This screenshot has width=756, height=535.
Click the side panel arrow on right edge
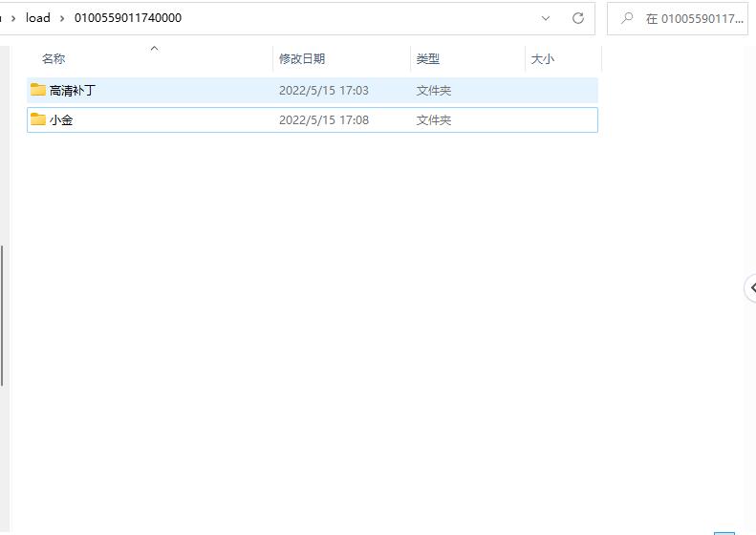[x=751, y=288]
